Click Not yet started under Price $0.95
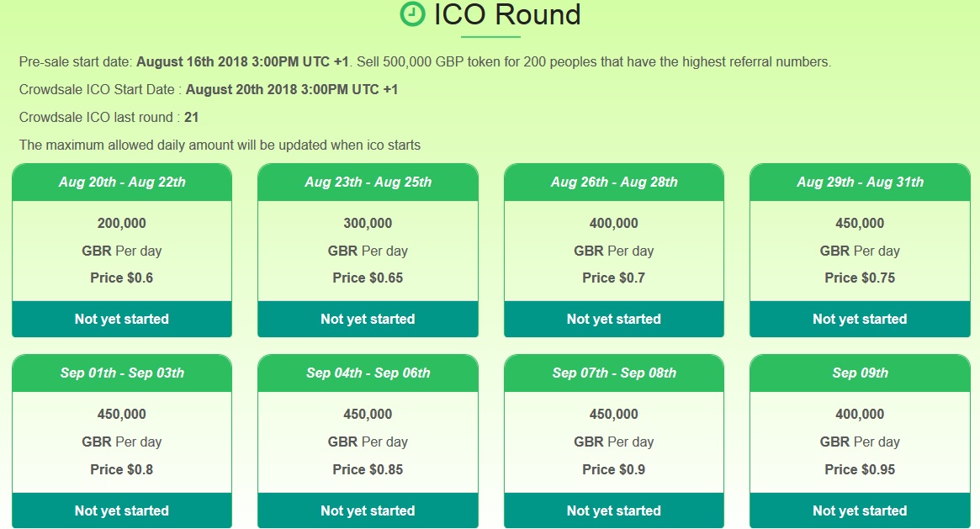 860,510
